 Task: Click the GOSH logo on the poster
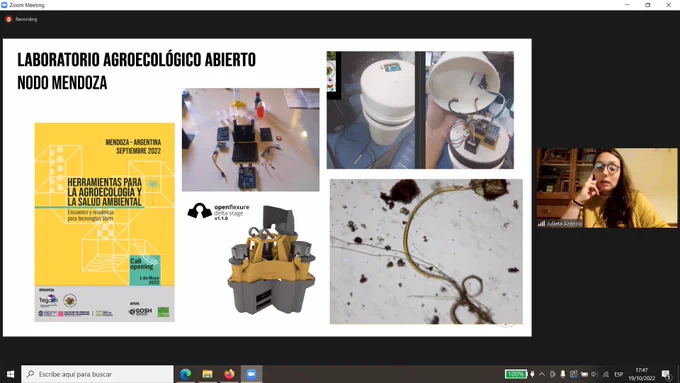140,311
